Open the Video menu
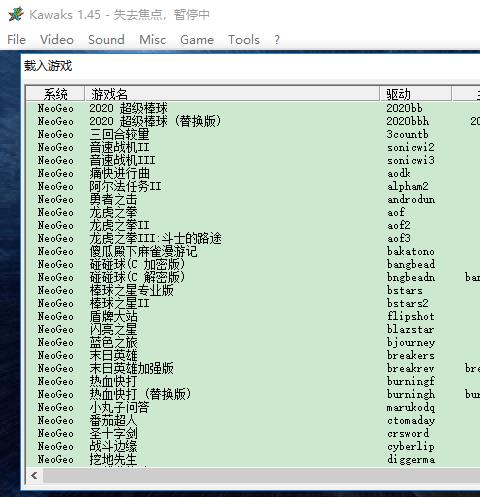 tap(57, 40)
